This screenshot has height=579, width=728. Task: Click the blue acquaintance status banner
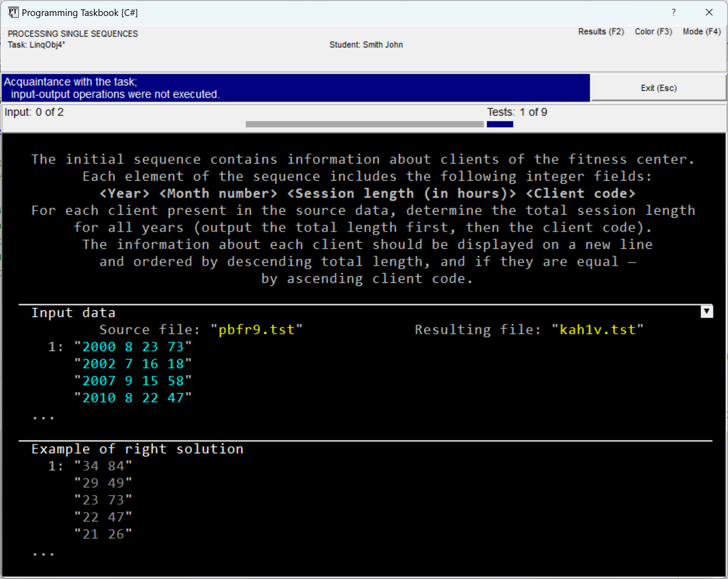point(295,88)
